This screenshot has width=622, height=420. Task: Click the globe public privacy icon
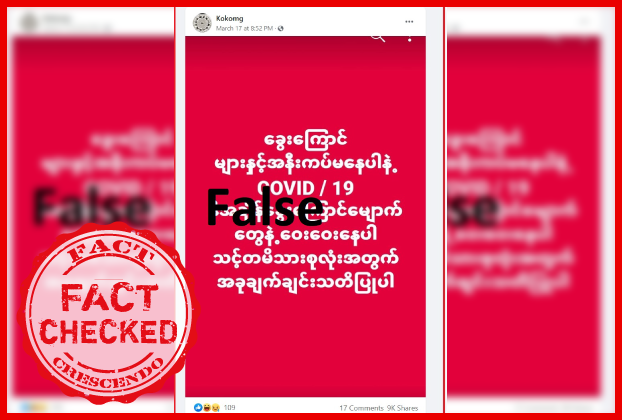[281, 28]
